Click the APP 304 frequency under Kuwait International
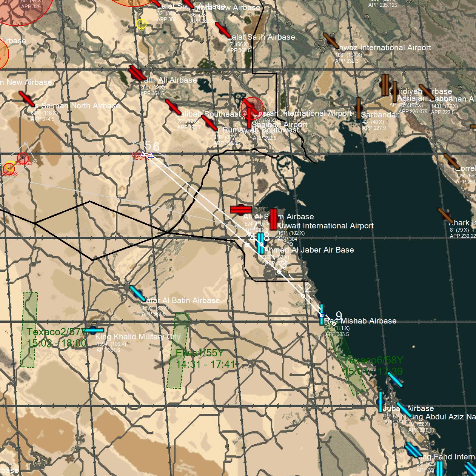Viewport: 476px width, 476px height. coord(287,239)
